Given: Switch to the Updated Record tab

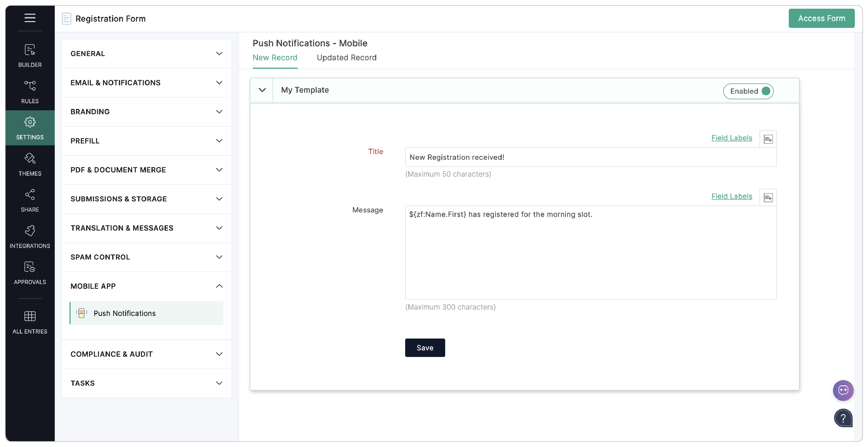Looking at the screenshot, I should [346, 58].
